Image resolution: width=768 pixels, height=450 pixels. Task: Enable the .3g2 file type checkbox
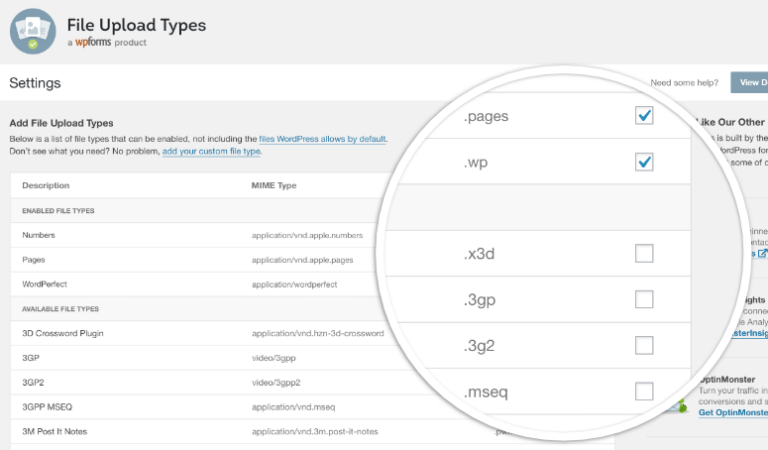(x=644, y=345)
